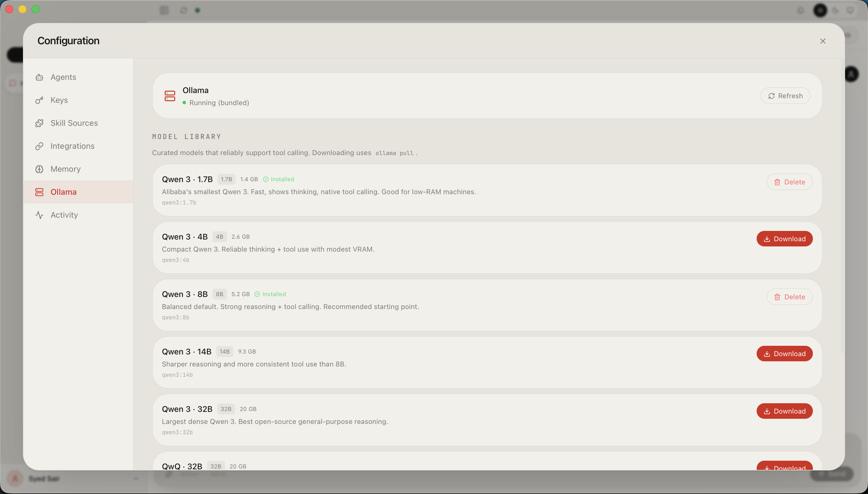Click the Activity pulse icon
868x494 pixels.
39,215
